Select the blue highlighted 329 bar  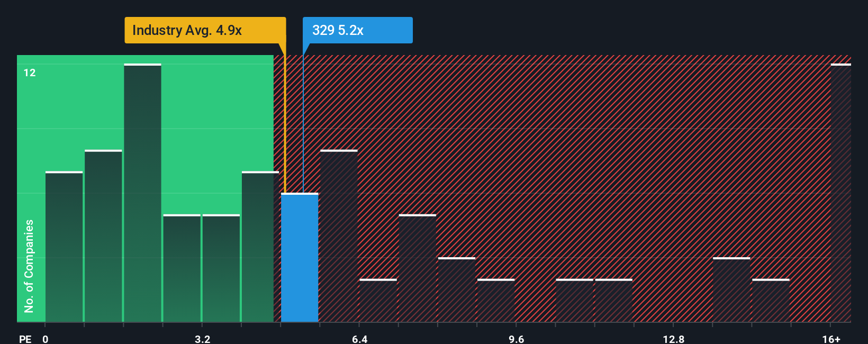(300, 258)
